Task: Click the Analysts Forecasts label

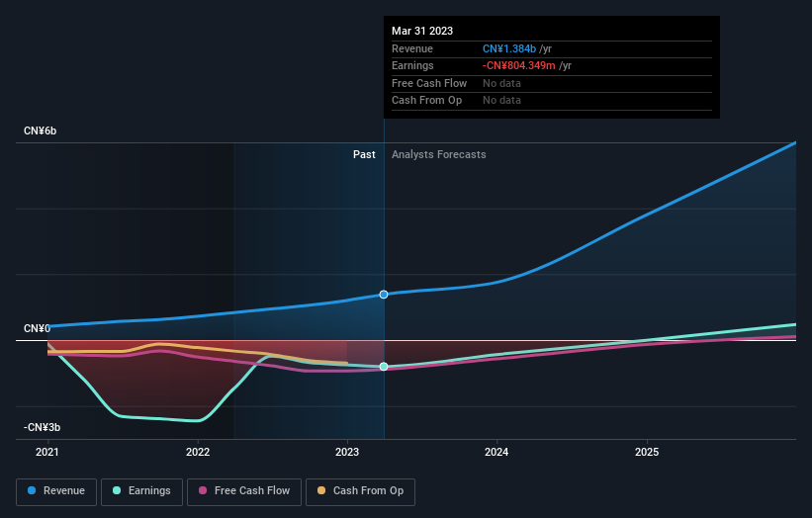Action: (438, 155)
